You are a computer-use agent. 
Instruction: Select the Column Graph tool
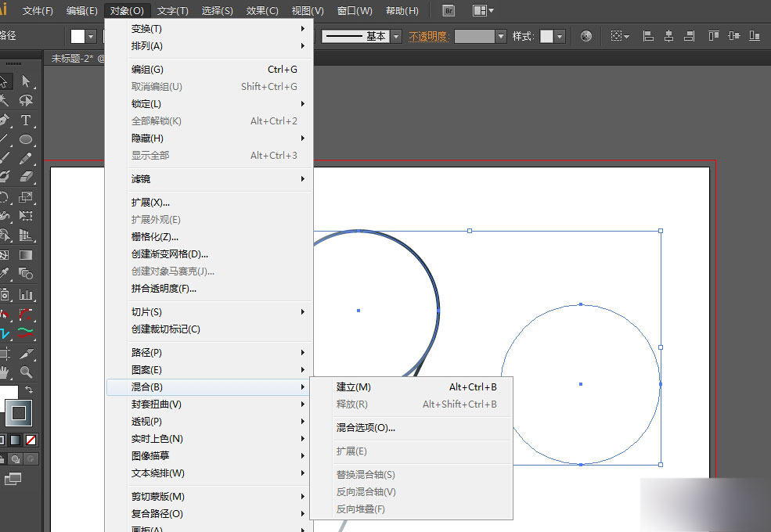26,294
